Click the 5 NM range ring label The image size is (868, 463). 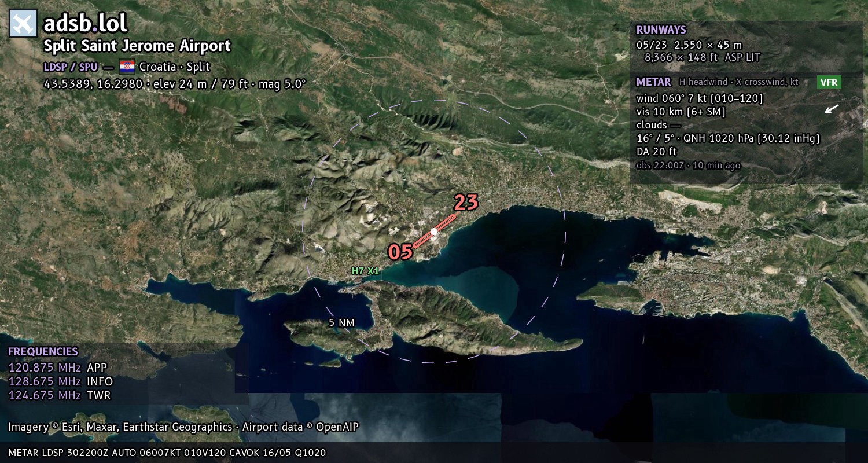[341, 323]
